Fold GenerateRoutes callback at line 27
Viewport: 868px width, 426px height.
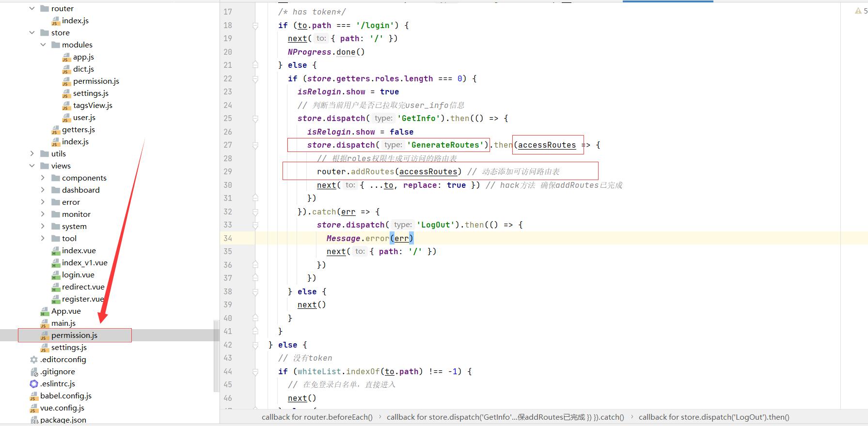click(255, 145)
